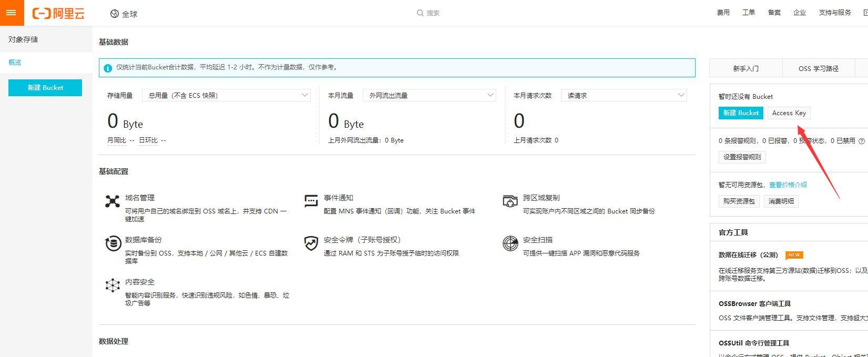The image size is (868, 357).
Task: Open the 数据库备份 link
Action: click(144, 240)
